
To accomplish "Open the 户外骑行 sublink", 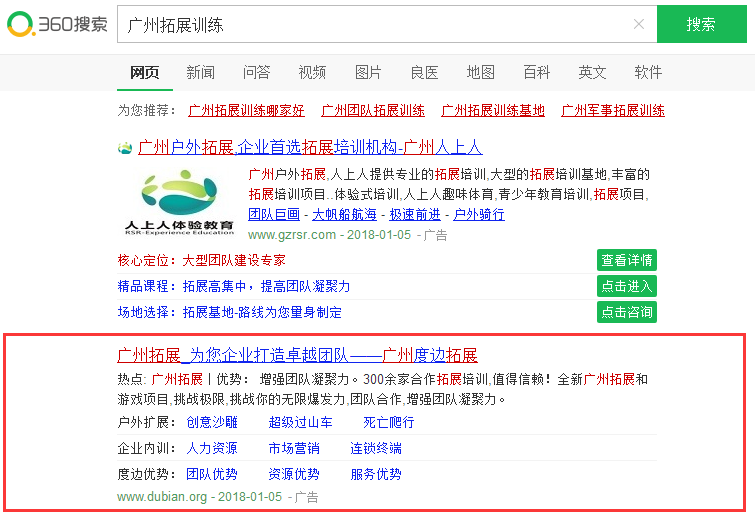I will [479, 214].
